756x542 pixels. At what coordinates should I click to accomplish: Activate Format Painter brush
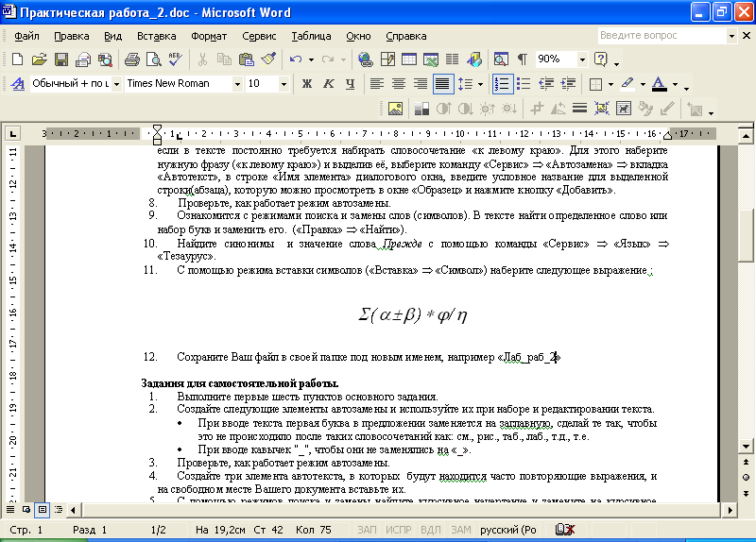pyautogui.click(x=268, y=59)
